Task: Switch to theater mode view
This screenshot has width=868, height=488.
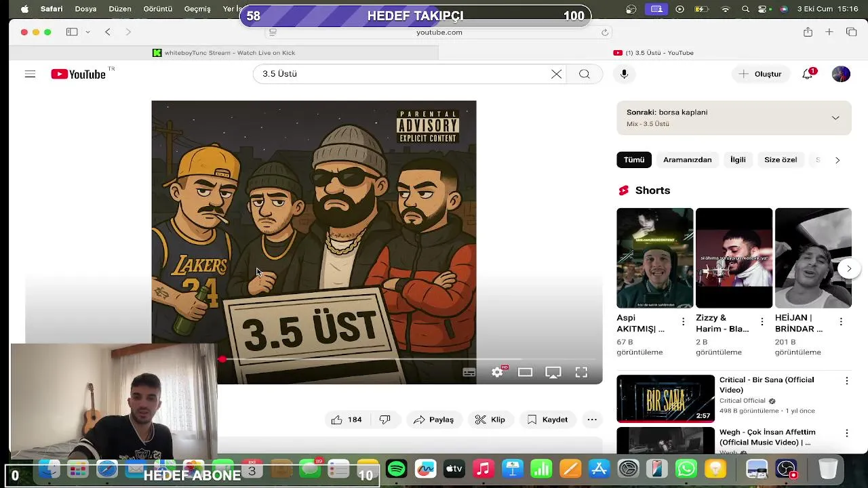Action: coord(525,372)
